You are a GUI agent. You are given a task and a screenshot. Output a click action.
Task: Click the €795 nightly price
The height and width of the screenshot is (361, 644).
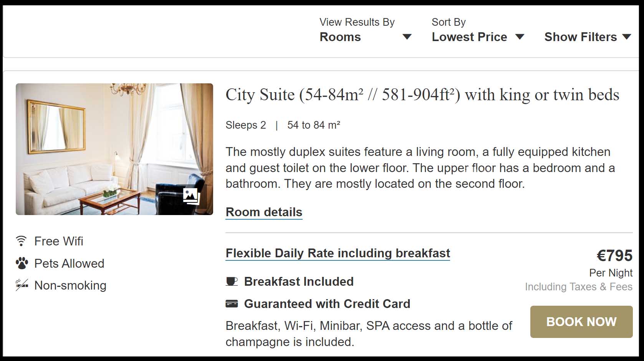point(614,256)
